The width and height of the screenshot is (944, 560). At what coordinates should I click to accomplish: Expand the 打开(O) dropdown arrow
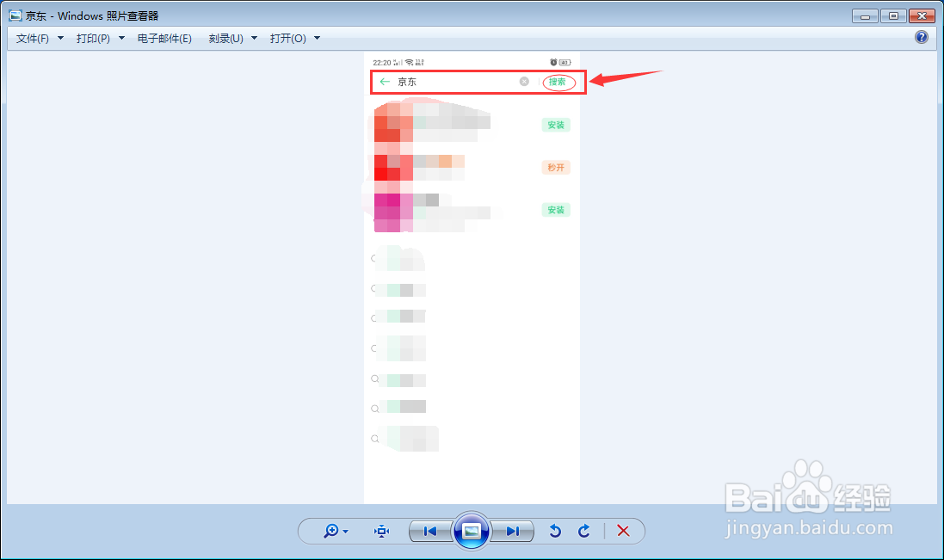coord(318,38)
